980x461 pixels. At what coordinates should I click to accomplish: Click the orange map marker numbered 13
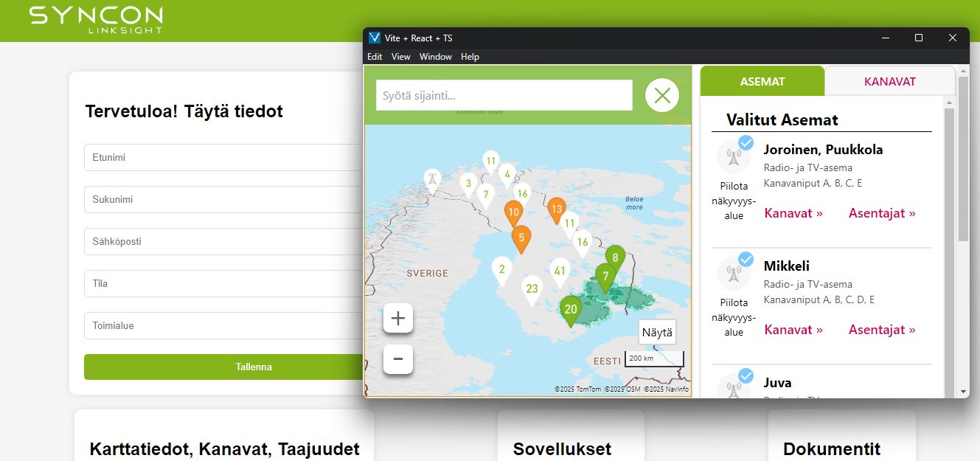[x=557, y=209]
